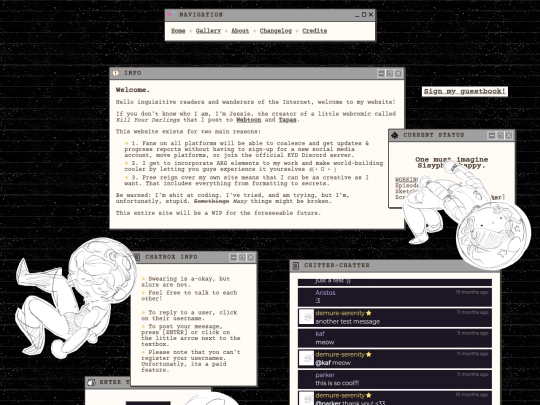Click the 'Swearing is a-okay' rule text
The width and height of the screenshot is (540, 405).
[x=185, y=281]
